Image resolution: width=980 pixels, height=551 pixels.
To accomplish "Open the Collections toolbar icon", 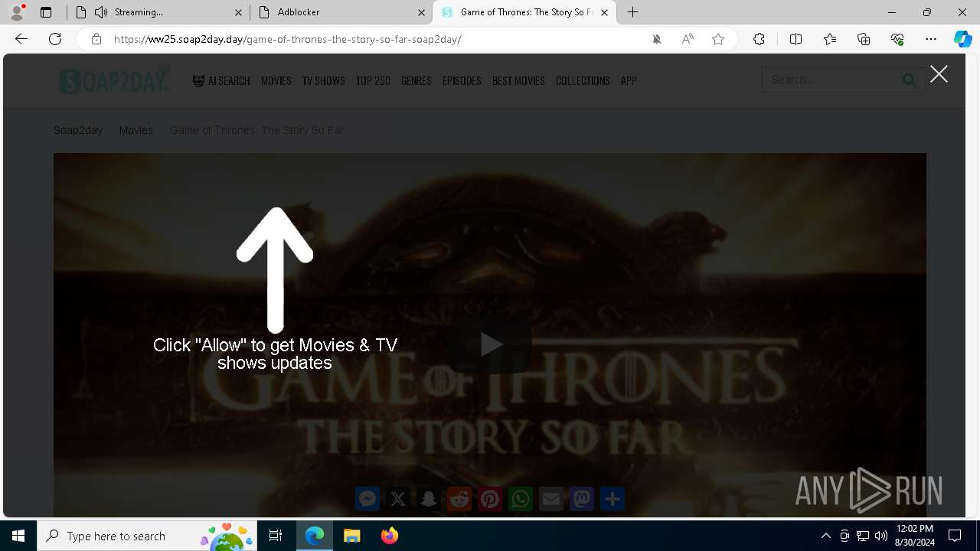I will click(x=864, y=39).
